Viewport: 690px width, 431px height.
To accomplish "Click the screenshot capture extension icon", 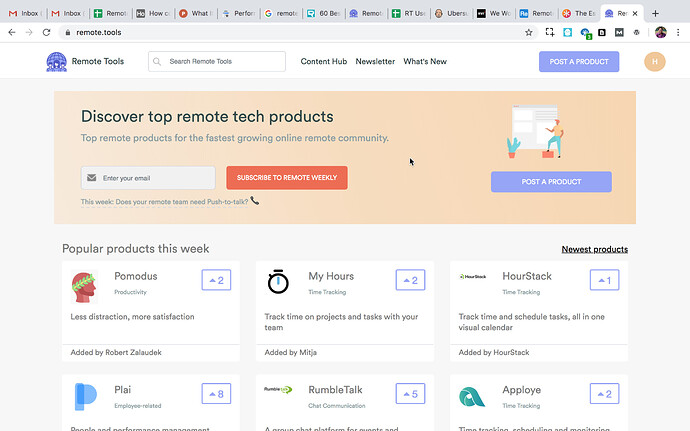I will (x=550, y=32).
